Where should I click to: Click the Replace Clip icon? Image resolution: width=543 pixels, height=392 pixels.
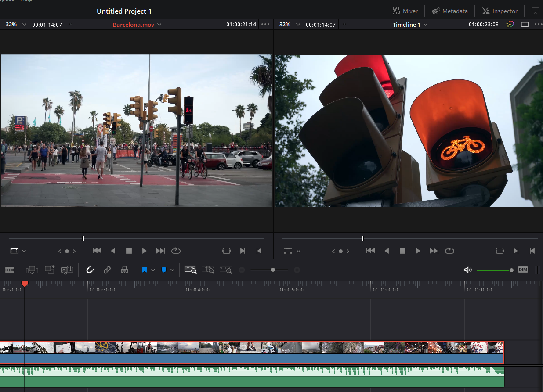[x=67, y=270]
